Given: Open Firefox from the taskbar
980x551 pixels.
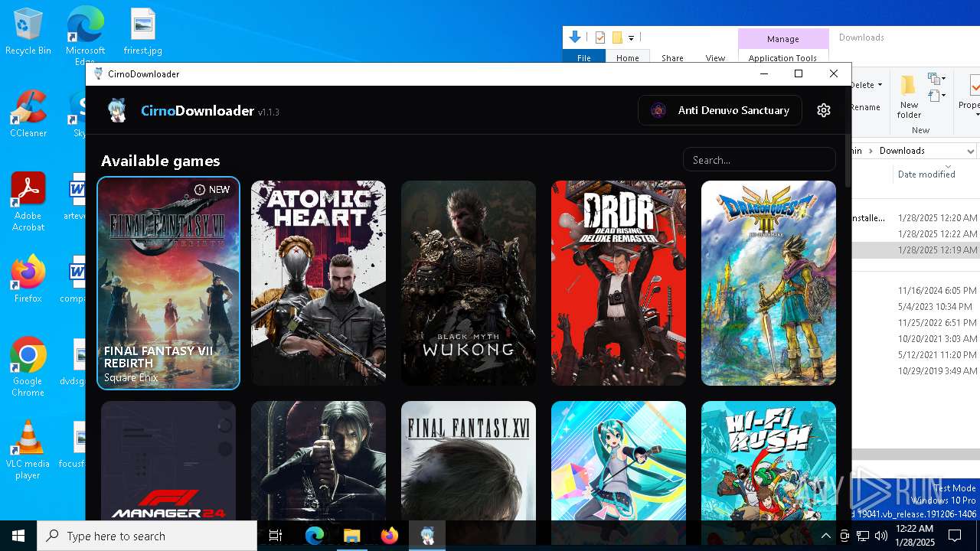Looking at the screenshot, I should pyautogui.click(x=390, y=536).
